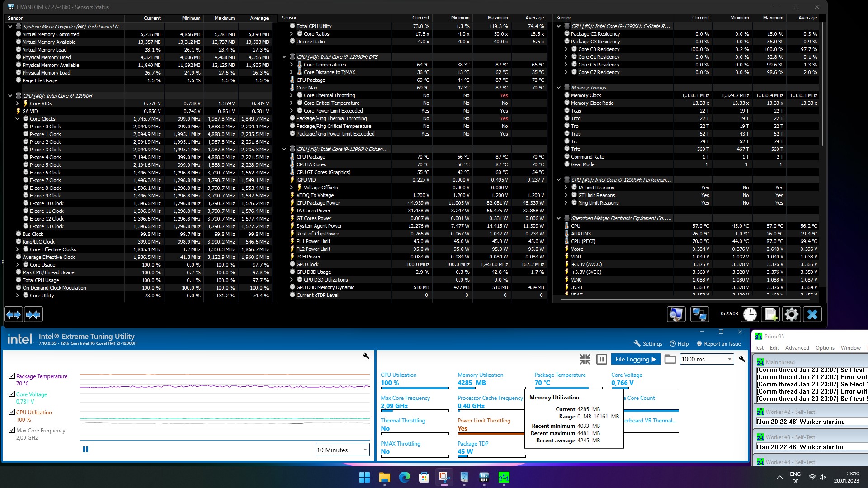The width and height of the screenshot is (868, 488).
Task: Expand the Core VIDs node
Action: (17, 103)
